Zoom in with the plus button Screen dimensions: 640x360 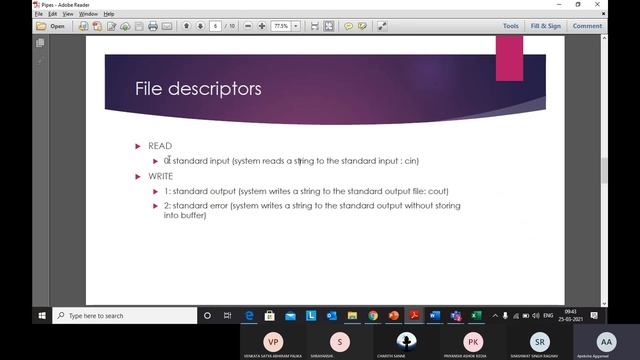262,26
